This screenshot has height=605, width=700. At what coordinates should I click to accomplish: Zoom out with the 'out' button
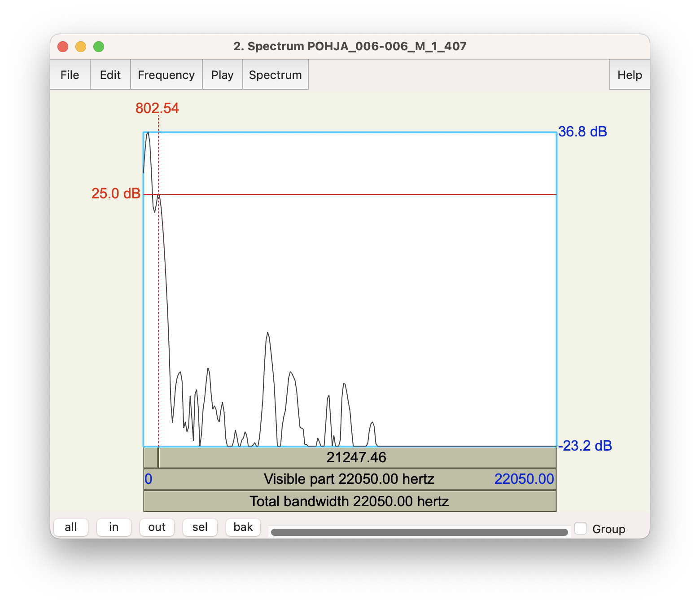pos(157,527)
